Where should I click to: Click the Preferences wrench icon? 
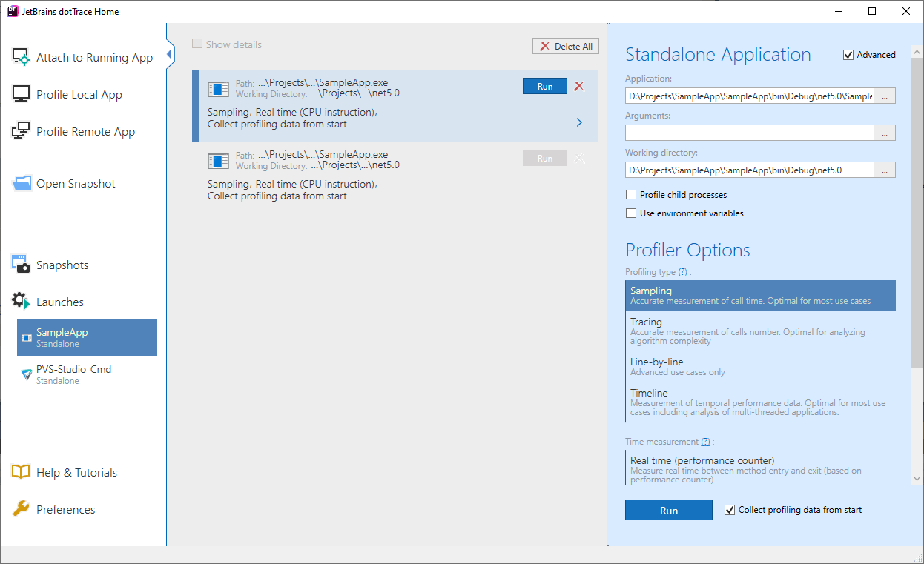click(x=22, y=509)
